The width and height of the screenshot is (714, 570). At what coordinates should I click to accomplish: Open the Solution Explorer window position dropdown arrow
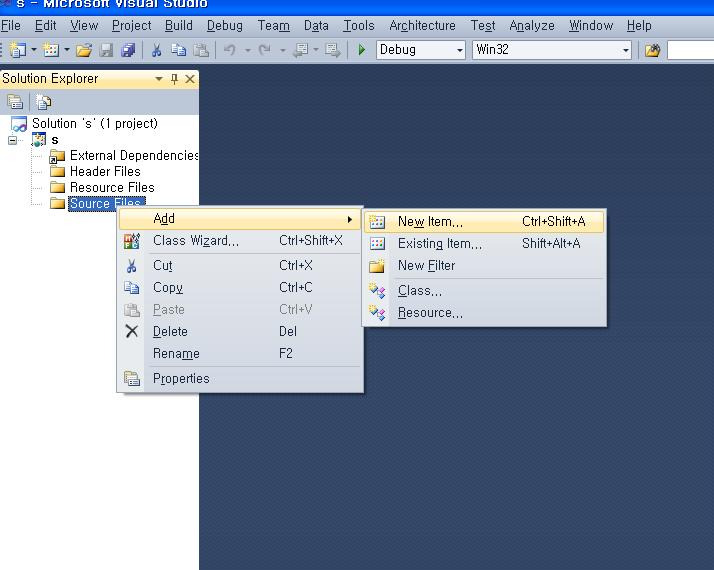pyautogui.click(x=158, y=79)
